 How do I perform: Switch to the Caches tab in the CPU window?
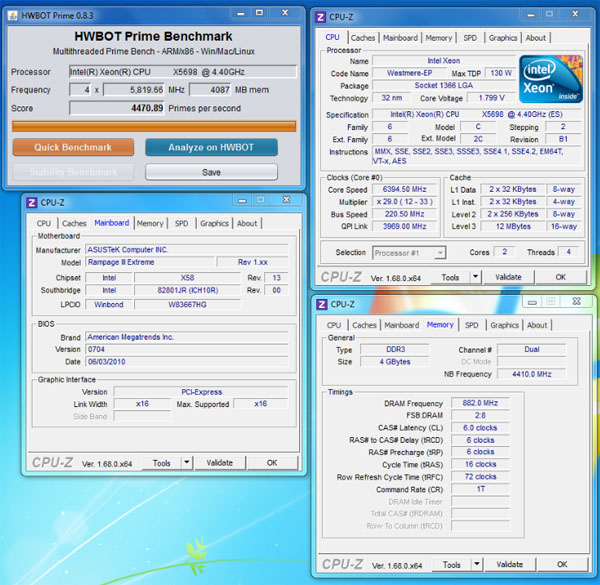tap(363, 38)
